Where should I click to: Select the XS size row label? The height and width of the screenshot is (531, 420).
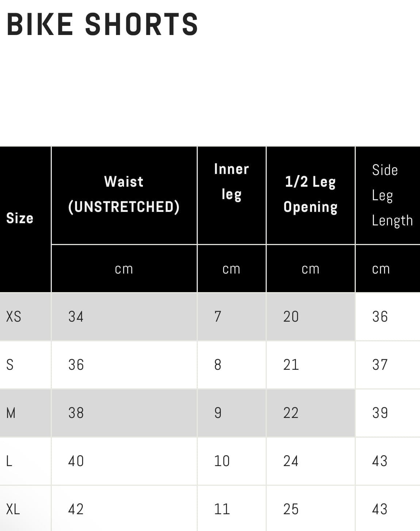tap(14, 317)
